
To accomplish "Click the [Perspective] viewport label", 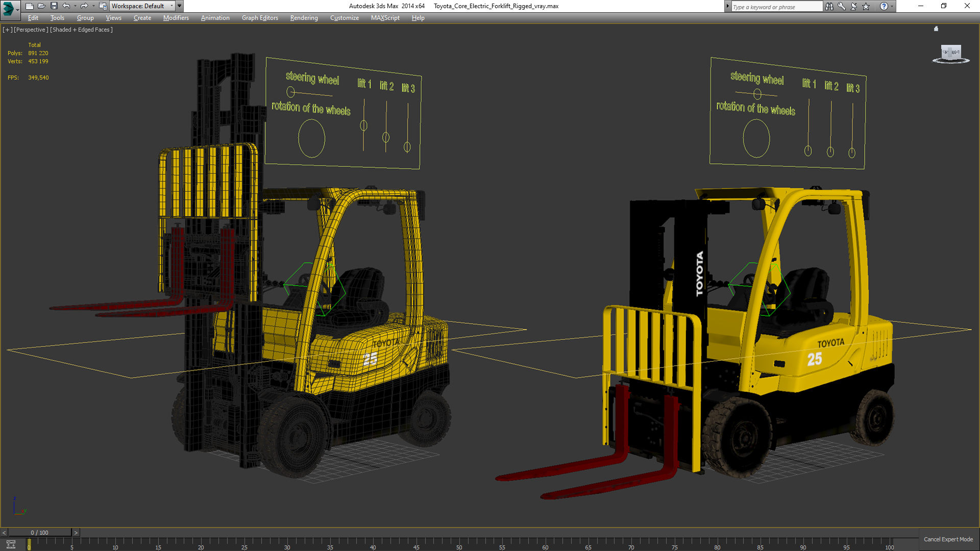I will pos(31,30).
